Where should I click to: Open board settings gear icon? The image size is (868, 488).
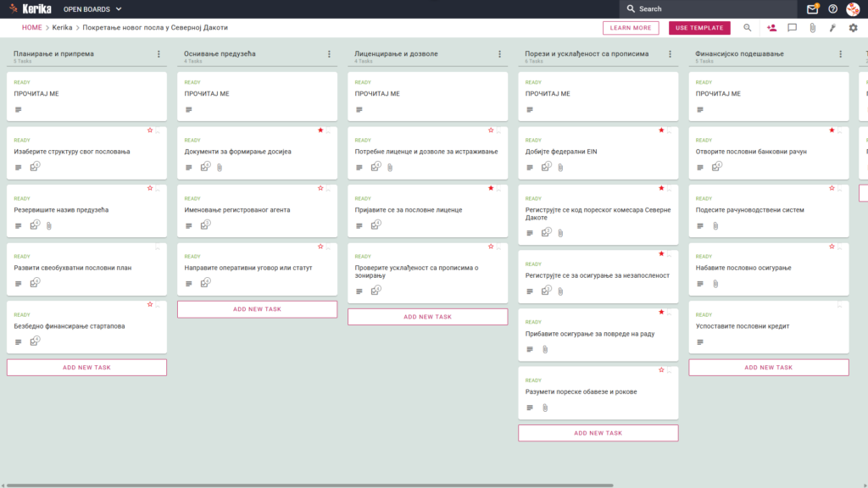853,28
